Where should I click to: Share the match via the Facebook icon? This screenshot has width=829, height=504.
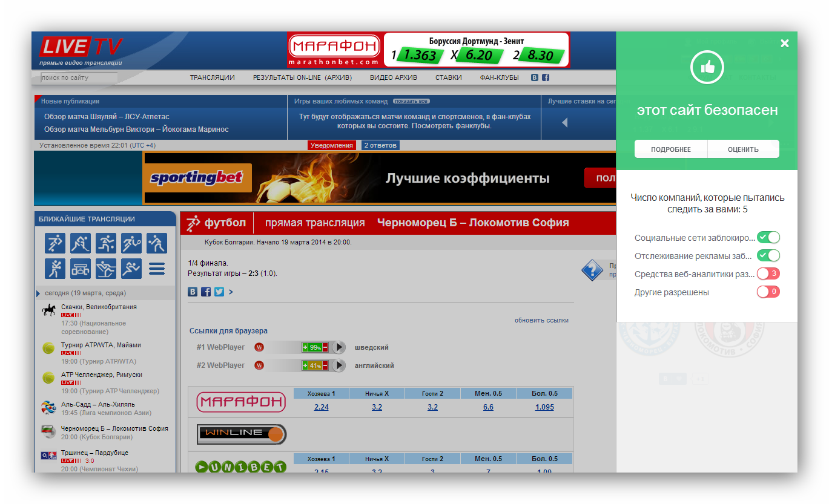[x=206, y=292]
